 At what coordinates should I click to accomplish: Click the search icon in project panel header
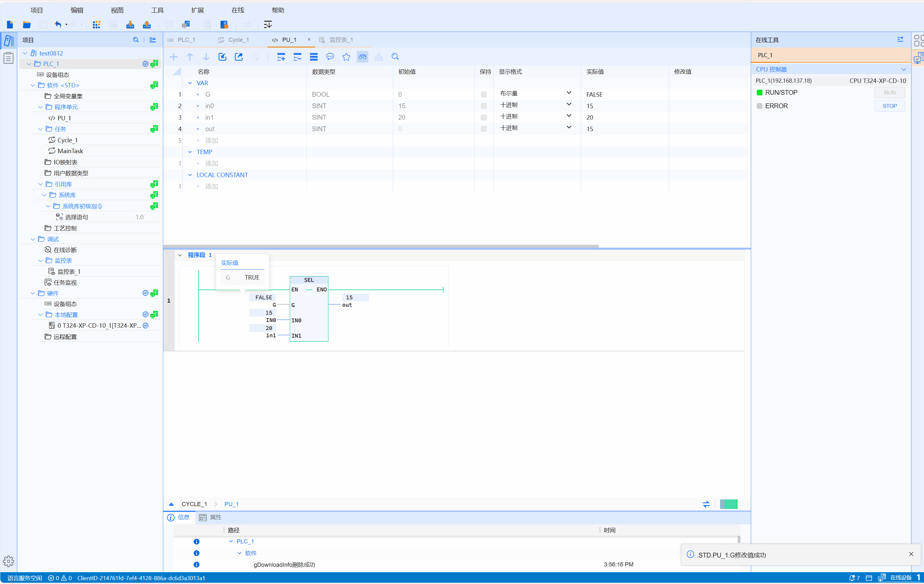tap(136, 40)
